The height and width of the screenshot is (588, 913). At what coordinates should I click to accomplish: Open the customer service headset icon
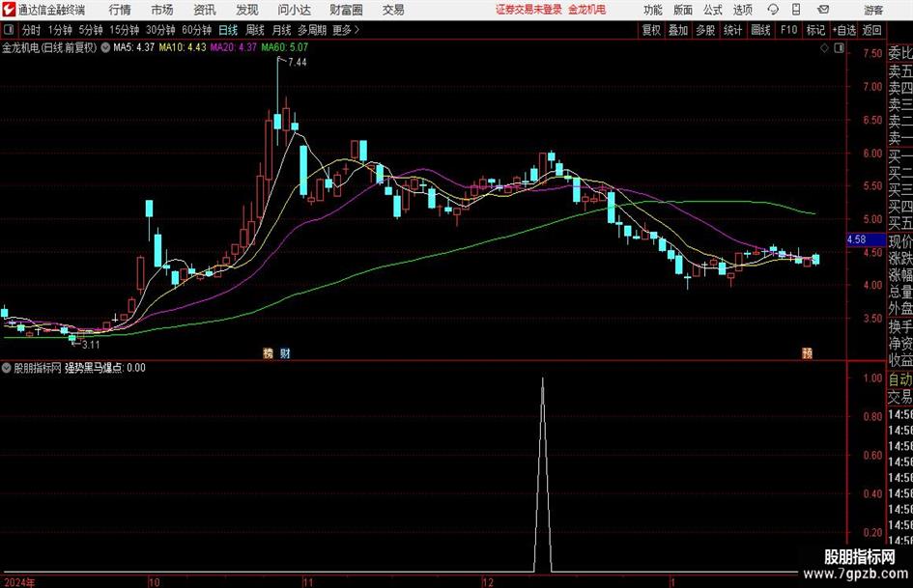click(x=773, y=10)
